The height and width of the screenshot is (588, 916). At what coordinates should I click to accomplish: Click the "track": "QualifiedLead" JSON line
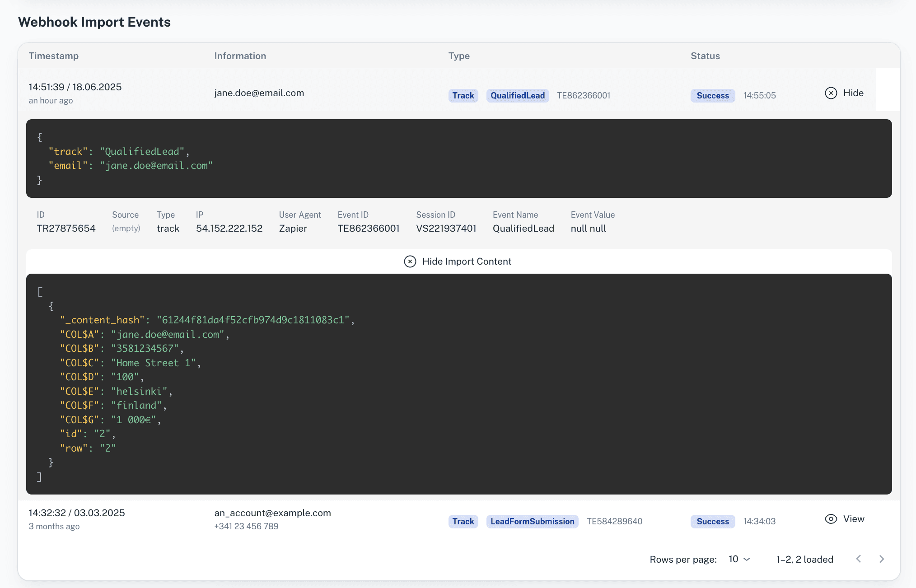(119, 151)
